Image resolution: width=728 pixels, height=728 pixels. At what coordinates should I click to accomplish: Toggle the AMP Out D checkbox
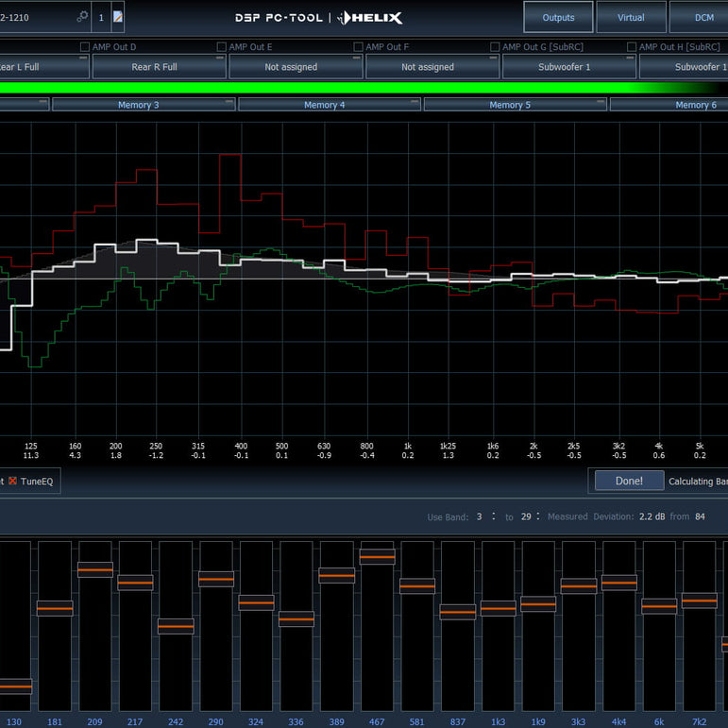[x=85, y=47]
